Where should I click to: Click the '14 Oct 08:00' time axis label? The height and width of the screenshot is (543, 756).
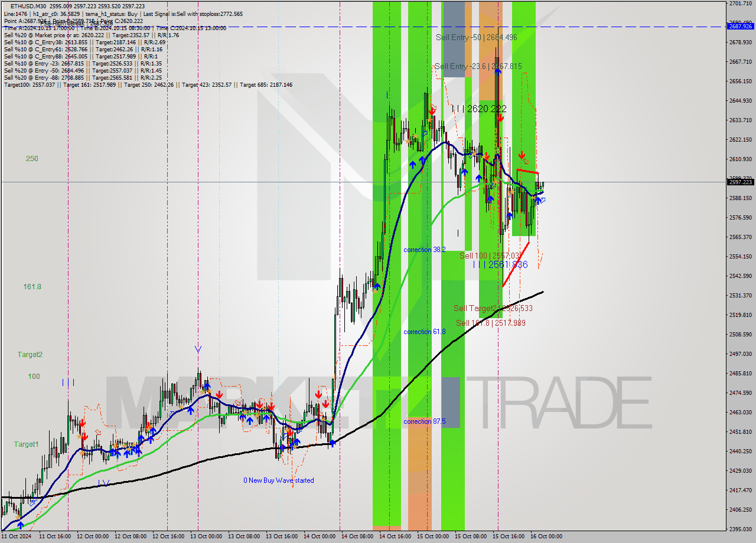pos(357,537)
